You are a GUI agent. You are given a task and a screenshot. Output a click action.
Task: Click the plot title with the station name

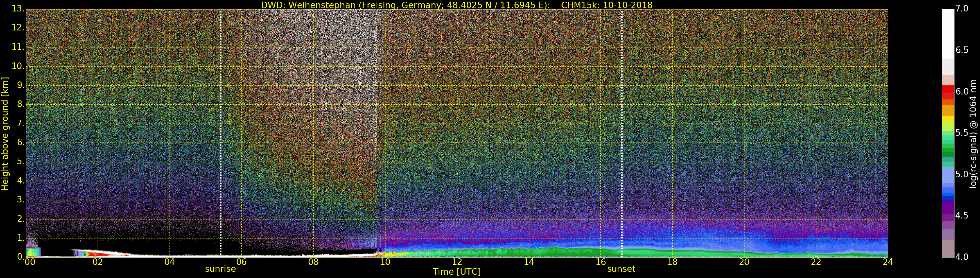457,5
